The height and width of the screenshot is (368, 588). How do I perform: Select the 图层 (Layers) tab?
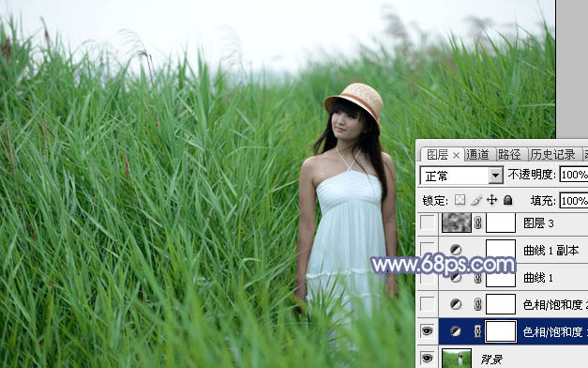point(437,155)
